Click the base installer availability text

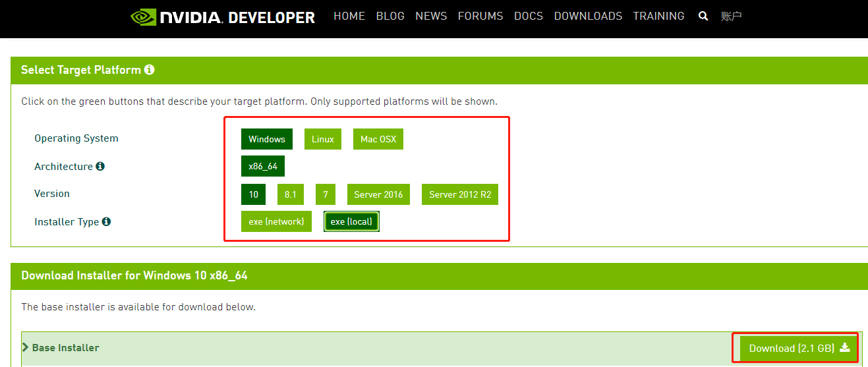tap(138, 307)
